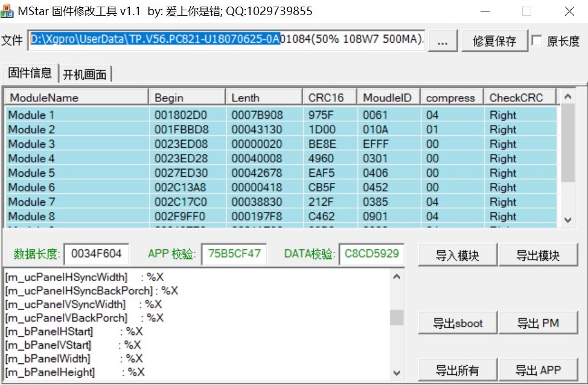This screenshot has height=385, width=588.
Task: Click the browse file "..." button
Action: pos(443,41)
